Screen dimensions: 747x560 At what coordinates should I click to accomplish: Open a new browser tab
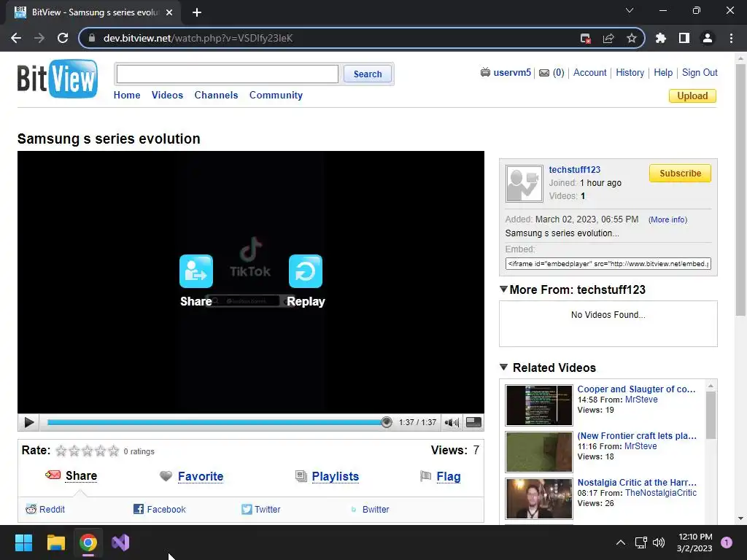(197, 12)
